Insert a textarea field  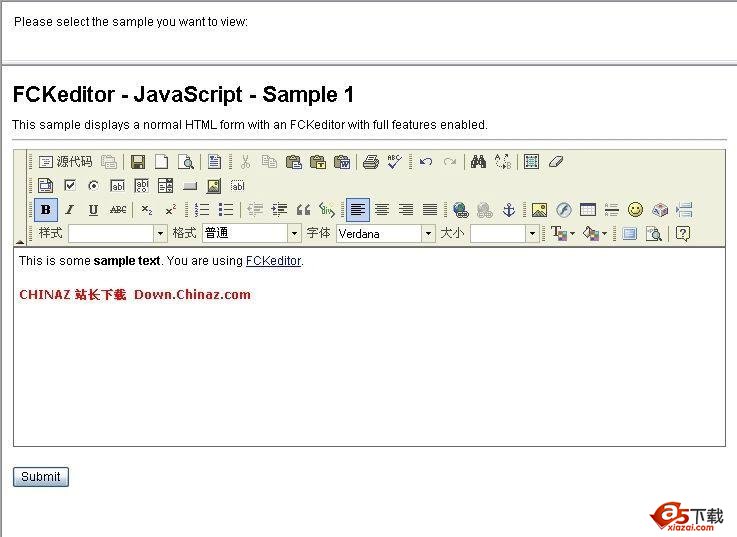click(x=141, y=186)
